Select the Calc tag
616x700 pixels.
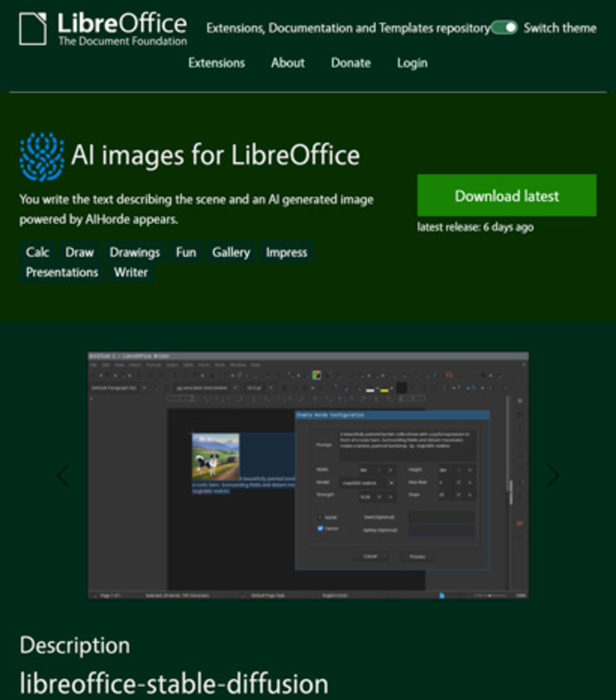pos(37,252)
